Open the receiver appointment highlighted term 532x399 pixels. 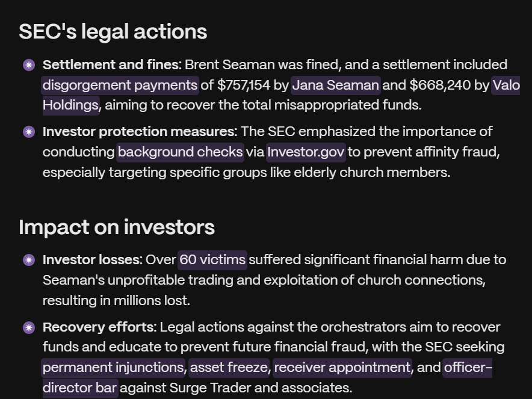(x=342, y=368)
